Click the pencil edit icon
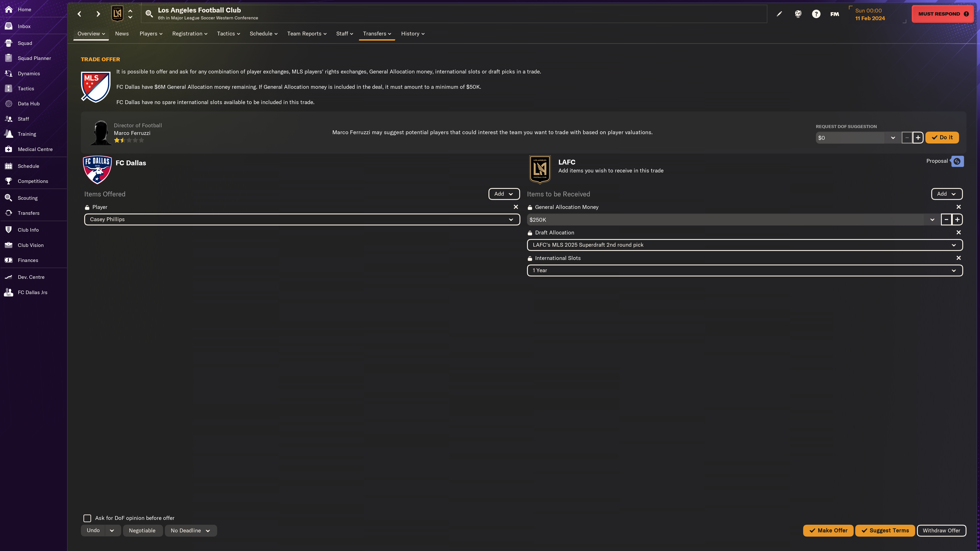This screenshot has width=980, height=551. point(779,14)
